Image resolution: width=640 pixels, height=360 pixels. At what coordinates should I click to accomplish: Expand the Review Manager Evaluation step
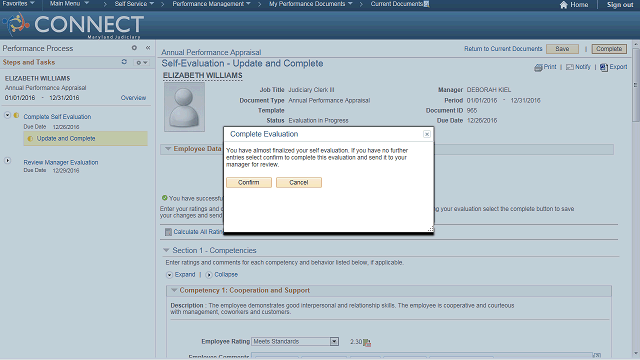point(7,161)
